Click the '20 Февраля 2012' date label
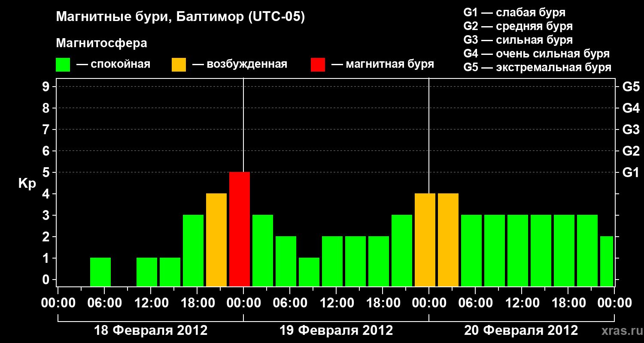Image resolution: width=644 pixels, height=343 pixels. pyautogui.click(x=521, y=330)
